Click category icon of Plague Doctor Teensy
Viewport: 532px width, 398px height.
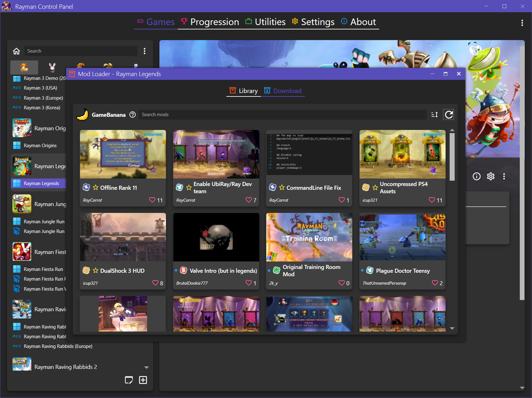[x=370, y=270]
